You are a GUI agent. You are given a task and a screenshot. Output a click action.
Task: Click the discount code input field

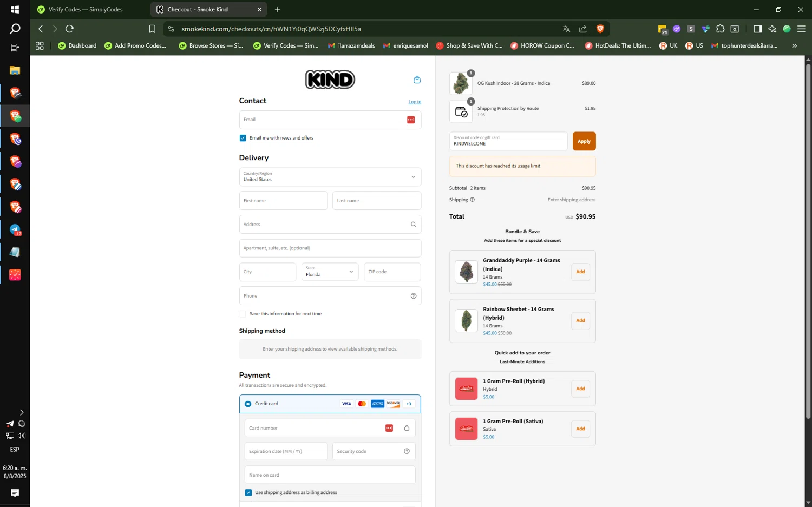(508, 141)
